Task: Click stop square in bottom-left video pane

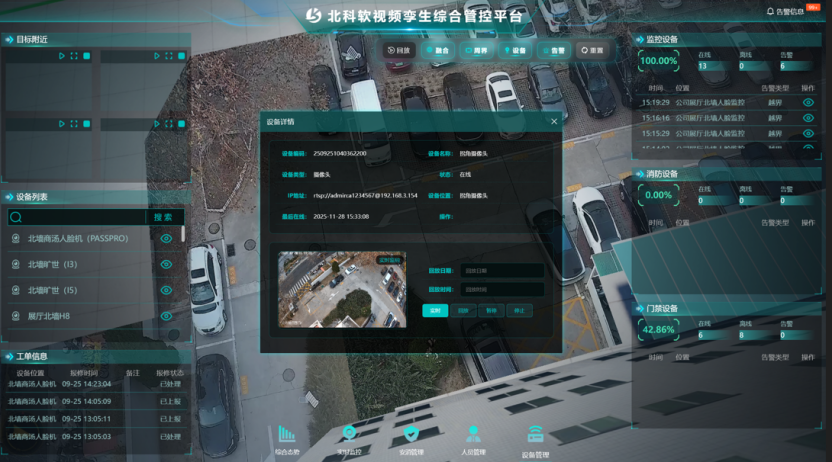Action: [x=86, y=124]
